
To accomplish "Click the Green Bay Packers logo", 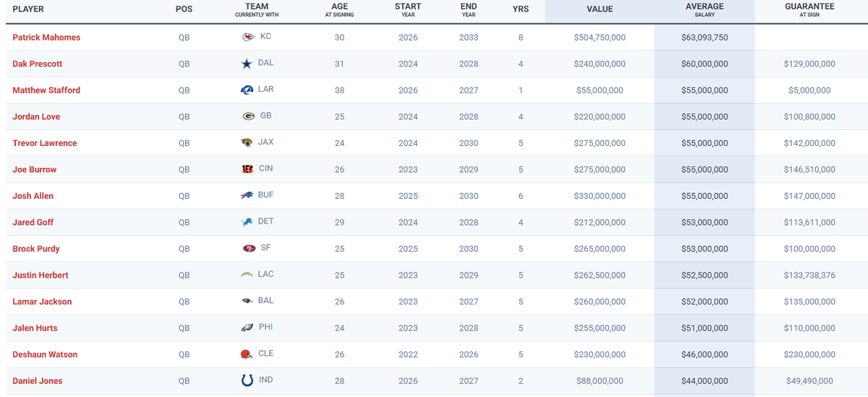I will pos(247,116).
